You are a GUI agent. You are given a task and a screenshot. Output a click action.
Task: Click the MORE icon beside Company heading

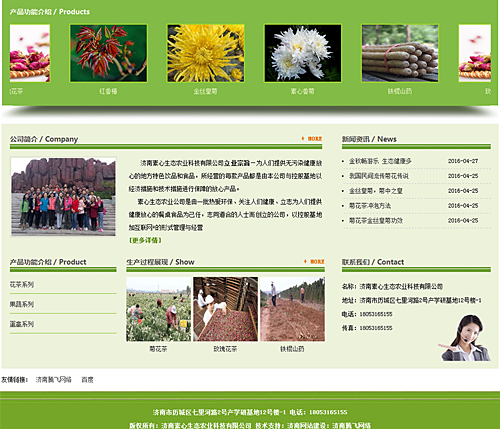(x=312, y=138)
